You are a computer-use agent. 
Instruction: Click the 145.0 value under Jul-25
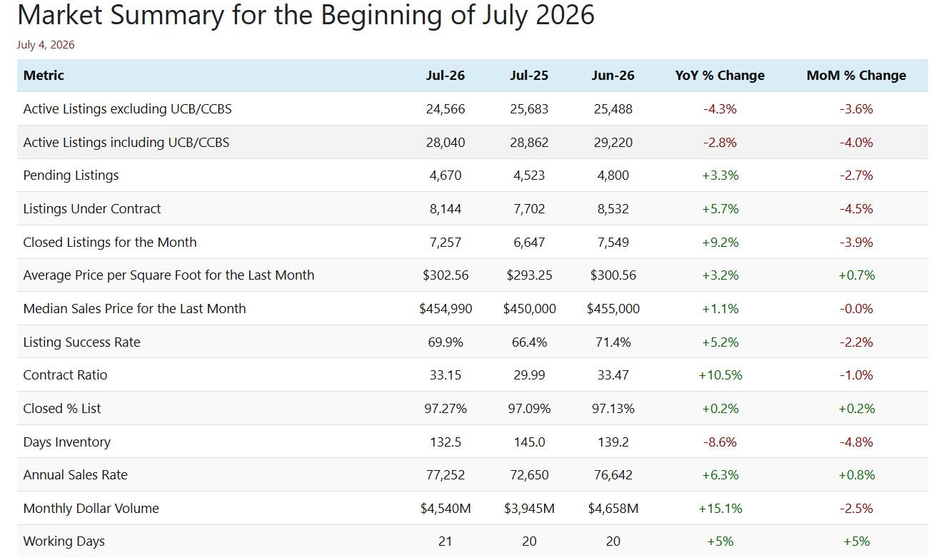click(530, 442)
